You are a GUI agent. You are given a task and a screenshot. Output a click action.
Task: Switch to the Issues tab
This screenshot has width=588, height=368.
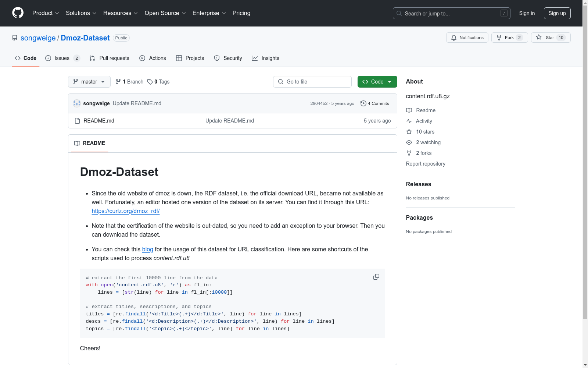click(x=62, y=58)
